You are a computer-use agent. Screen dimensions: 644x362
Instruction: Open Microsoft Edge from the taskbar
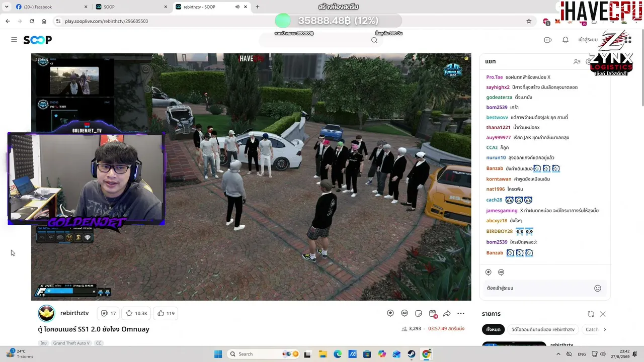338,354
